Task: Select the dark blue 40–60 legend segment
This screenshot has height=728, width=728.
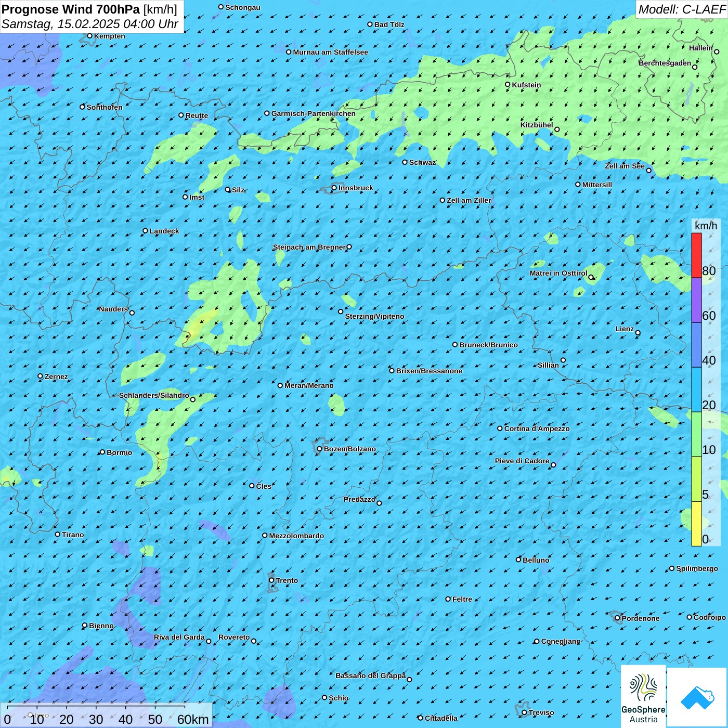Action: point(696,345)
